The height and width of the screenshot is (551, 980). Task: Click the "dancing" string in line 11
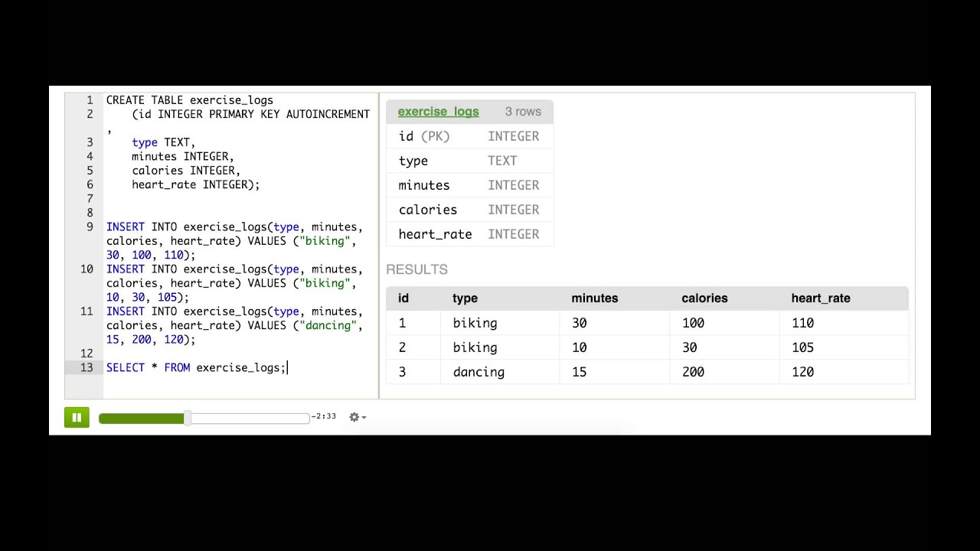[x=328, y=325]
